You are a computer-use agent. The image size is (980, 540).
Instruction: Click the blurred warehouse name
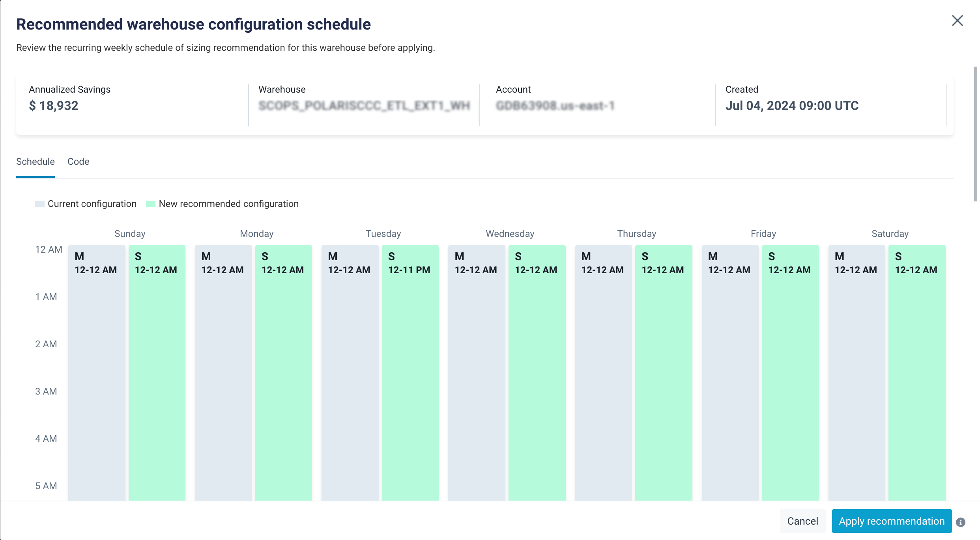[364, 105]
